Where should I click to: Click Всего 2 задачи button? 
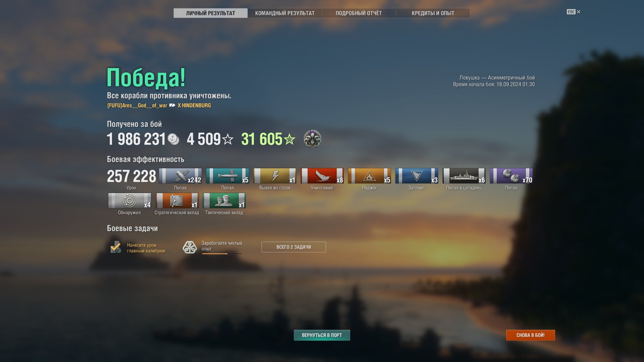coord(293,247)
